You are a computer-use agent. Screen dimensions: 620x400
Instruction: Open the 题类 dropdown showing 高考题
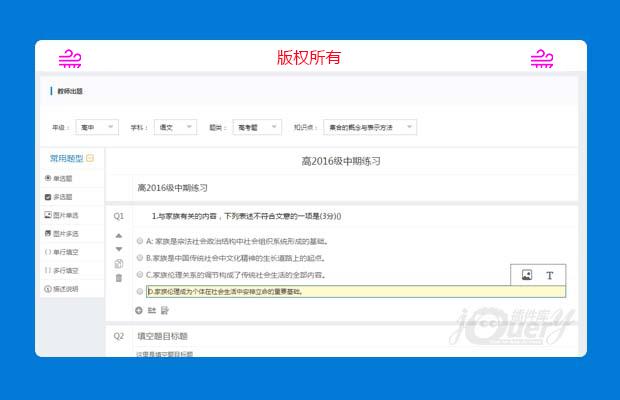pos(257,127)
